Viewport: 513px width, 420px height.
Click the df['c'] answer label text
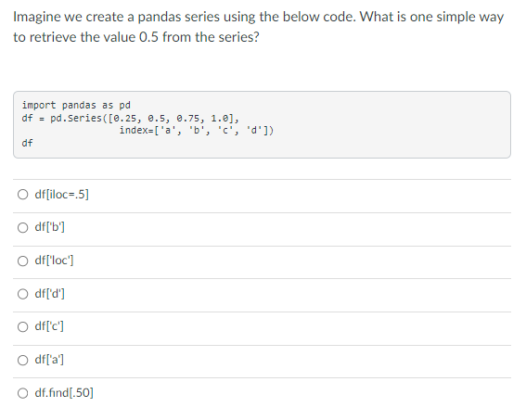pos(49,326)
